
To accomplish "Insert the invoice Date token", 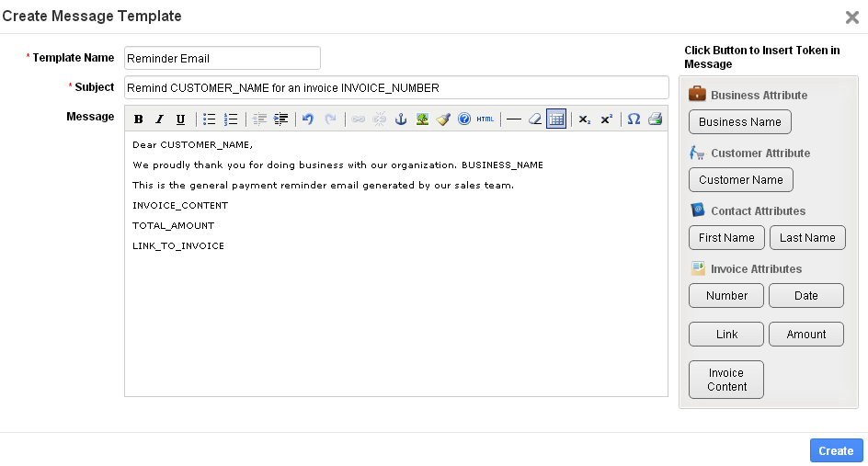I will tap(806, 296).
